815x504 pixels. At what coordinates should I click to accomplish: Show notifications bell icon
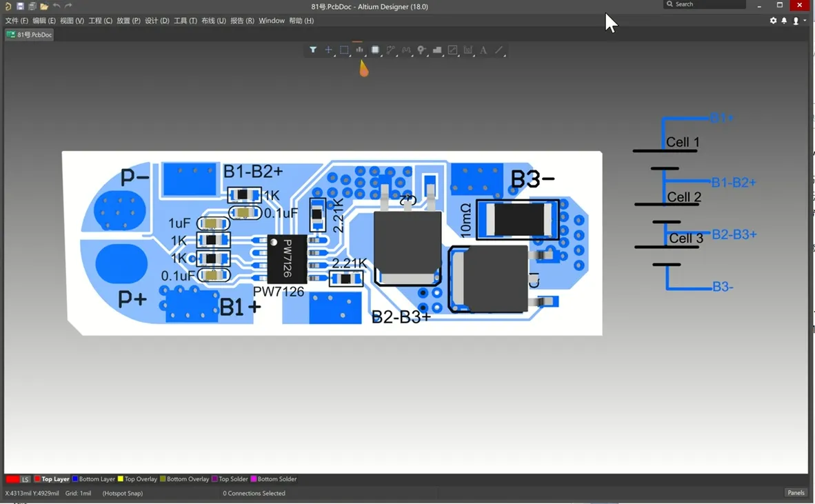click(x=784, y=21)
